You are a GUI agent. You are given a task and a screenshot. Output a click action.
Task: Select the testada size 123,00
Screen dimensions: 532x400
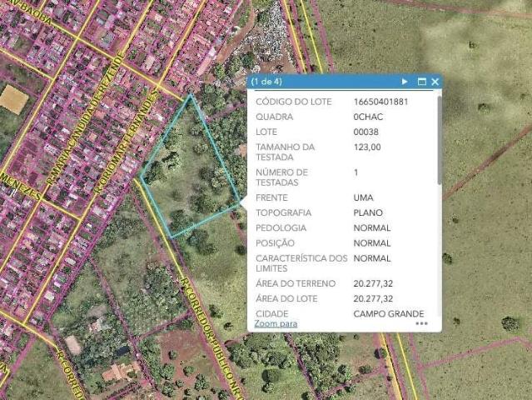click(367, 147)
